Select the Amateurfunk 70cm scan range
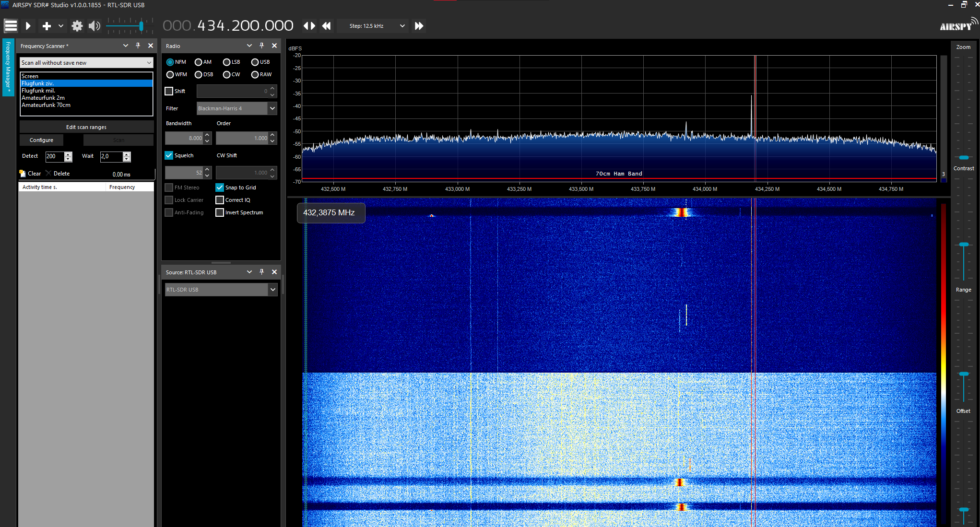The width and height of the screenshot is (980, 527). click(x=86, y=105)
